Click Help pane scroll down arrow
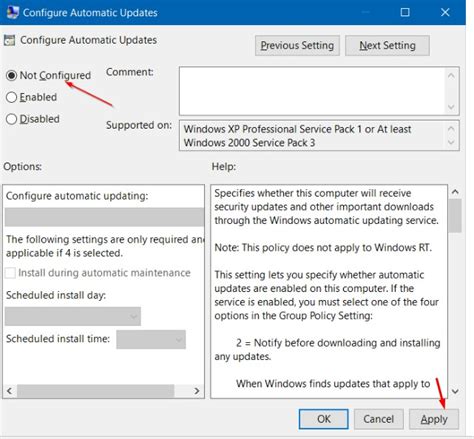This screenshot has width=474, height=439. 455,391
